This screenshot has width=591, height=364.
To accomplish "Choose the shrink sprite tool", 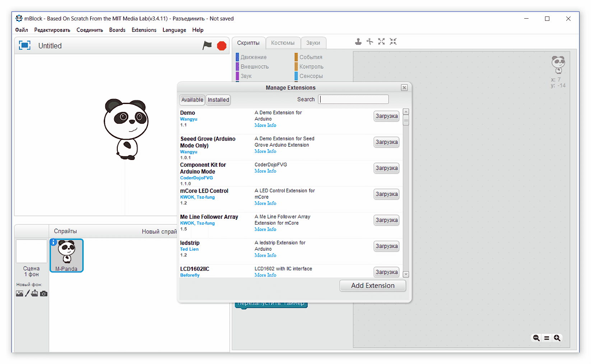I will (x=393, y=42).
